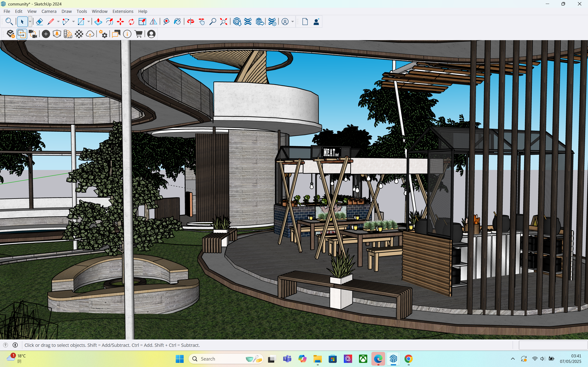Activate the Rotate tool

point(131,22)
